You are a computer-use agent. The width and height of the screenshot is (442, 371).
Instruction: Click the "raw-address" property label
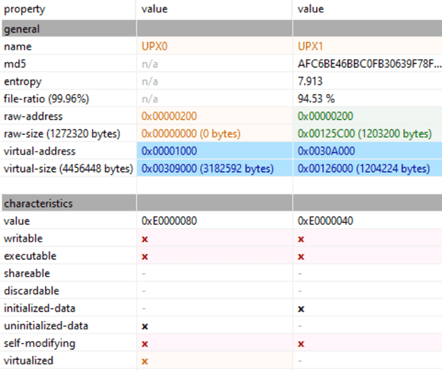[33, 116]
